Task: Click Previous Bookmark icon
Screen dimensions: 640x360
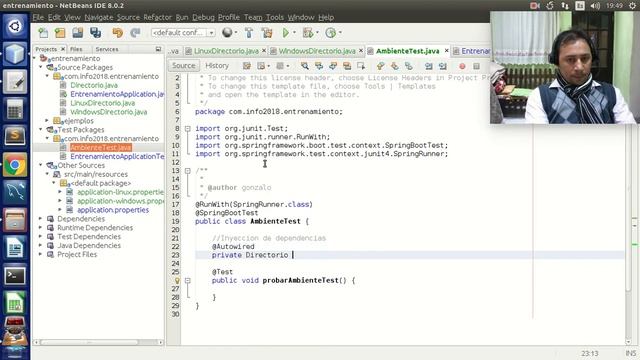Action: point(380,66)
